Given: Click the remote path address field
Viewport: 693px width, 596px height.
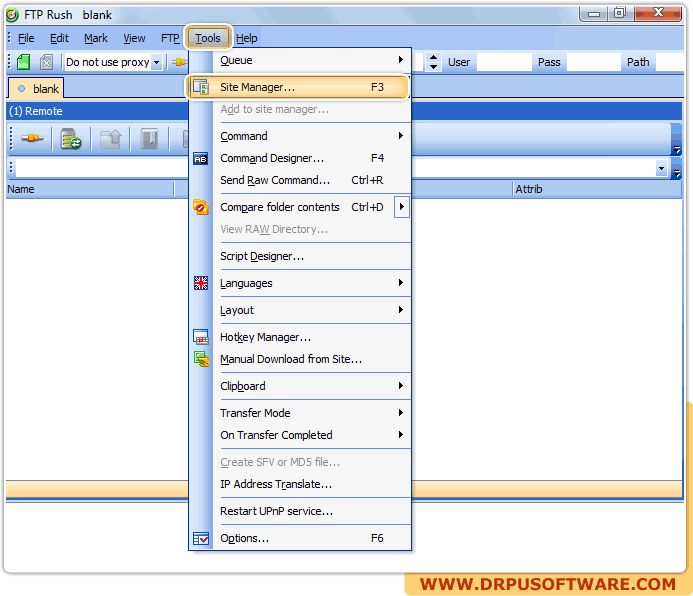Looking at the screenshot, I should tap(336, 168).
